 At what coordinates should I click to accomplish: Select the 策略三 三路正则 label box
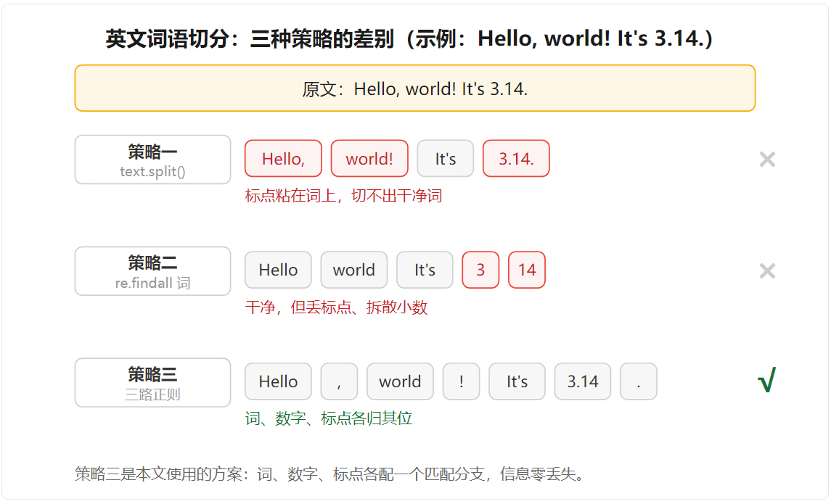[x=152, y=383]
